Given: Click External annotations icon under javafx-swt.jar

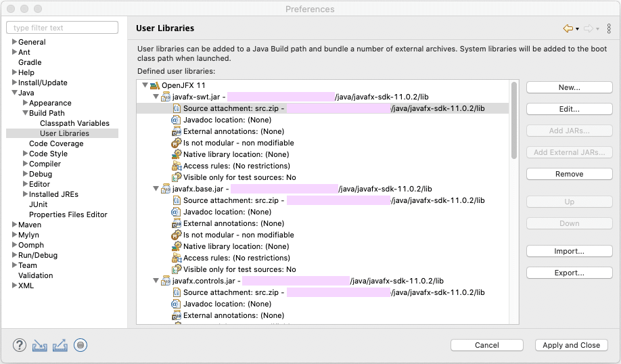Looking at the screenshot, I should coord(177,131).
